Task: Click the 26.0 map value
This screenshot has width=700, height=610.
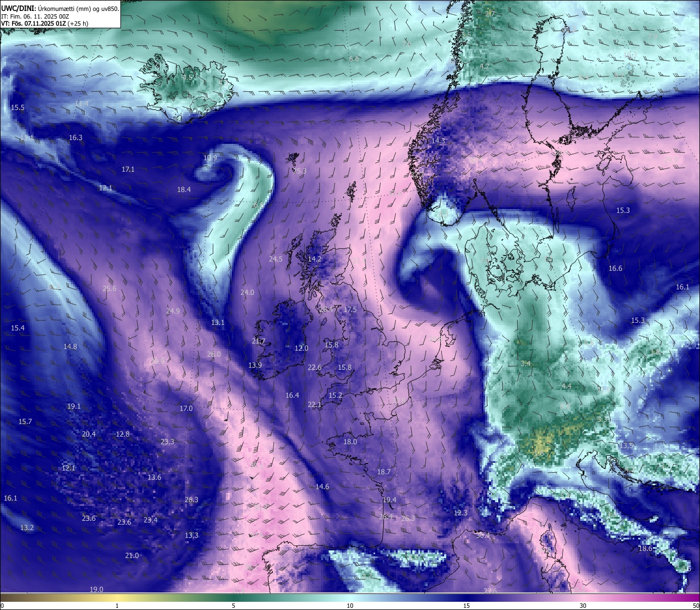Action: coord(214,354)
